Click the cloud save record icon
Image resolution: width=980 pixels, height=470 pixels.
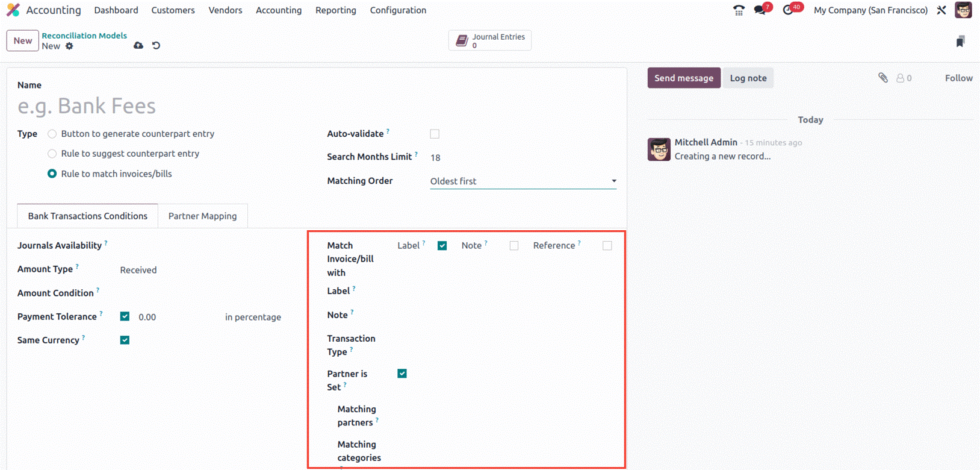pyautogui.click(x=138, y=46)
